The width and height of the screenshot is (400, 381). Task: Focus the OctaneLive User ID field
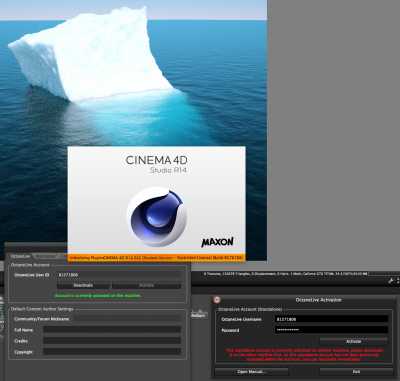[x=119, y=275]
